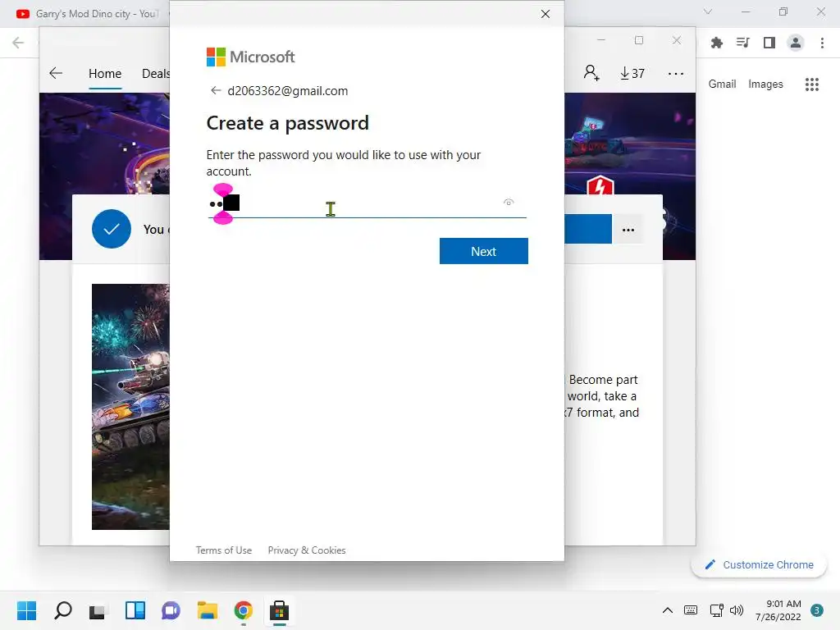Open the Windows Start menu

click(x=27, y=610)
